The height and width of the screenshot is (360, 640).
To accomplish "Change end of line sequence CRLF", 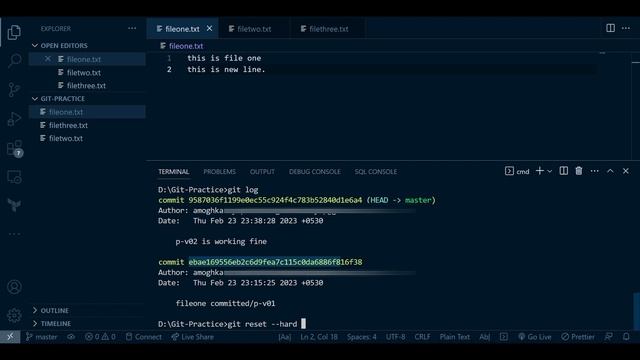I will pyautogui.click(x=422, y=337).
